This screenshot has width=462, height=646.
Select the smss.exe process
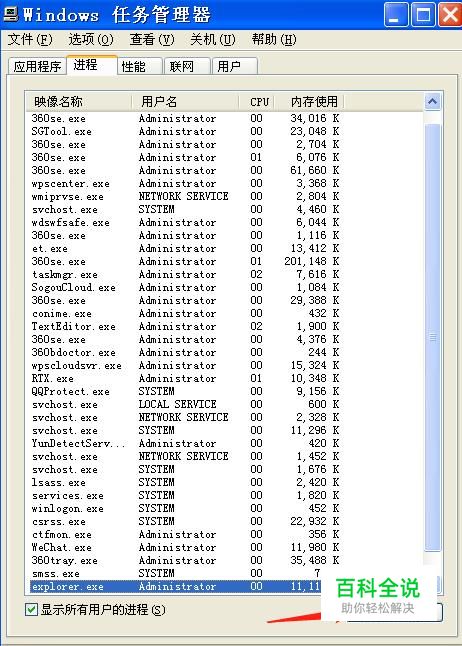pyautogui.click(x=177, y=573)
